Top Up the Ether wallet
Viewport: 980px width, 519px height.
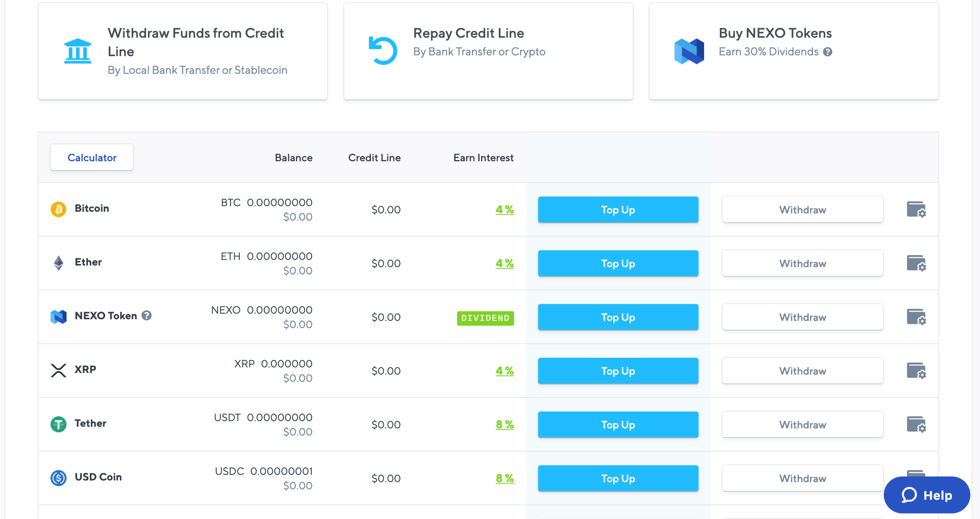(x=618, y=263)
